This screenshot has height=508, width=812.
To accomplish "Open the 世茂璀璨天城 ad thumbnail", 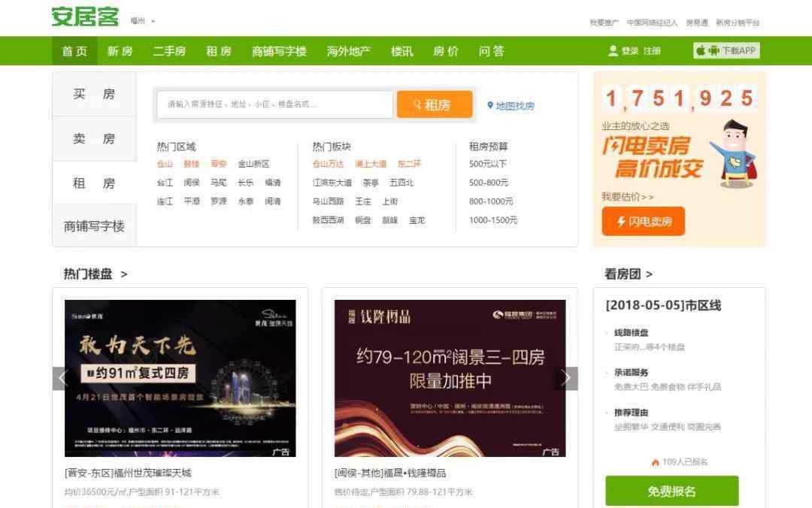I will 180,378.
